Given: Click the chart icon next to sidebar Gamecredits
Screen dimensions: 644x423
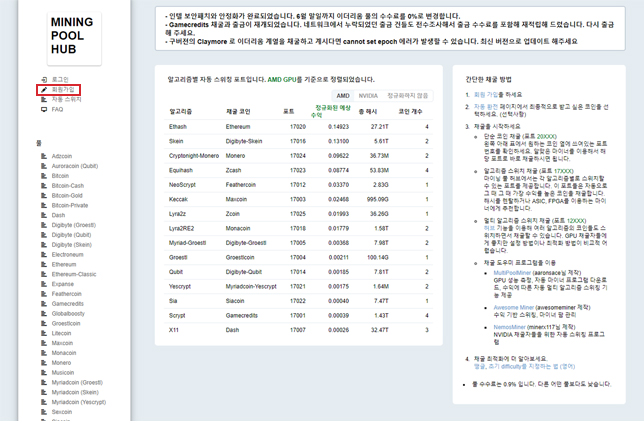Looking at the screenshot, I should tap(44, 304).
